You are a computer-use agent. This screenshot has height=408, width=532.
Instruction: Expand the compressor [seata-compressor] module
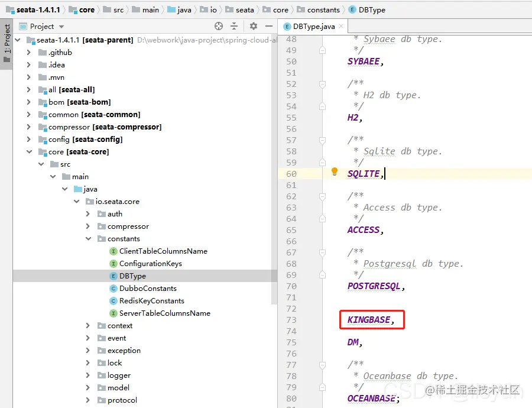(x=29, y=127)
